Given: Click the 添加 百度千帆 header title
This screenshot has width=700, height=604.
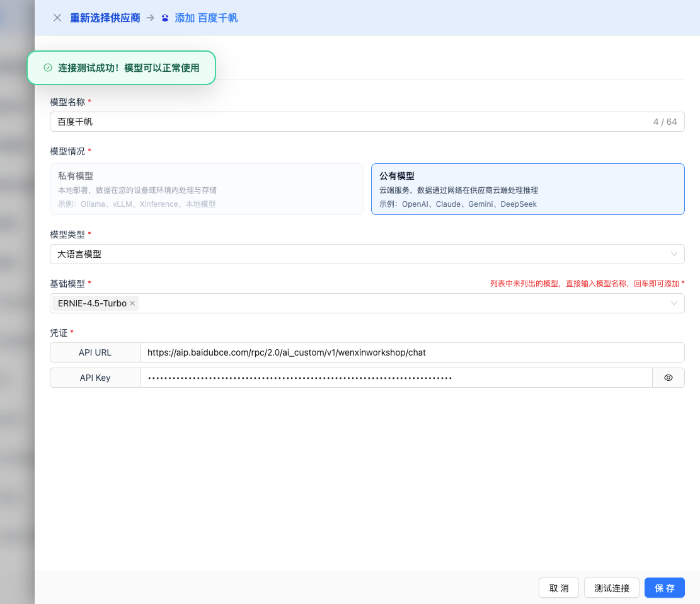Looking at the screenshot, I should (x=206, y=18).
